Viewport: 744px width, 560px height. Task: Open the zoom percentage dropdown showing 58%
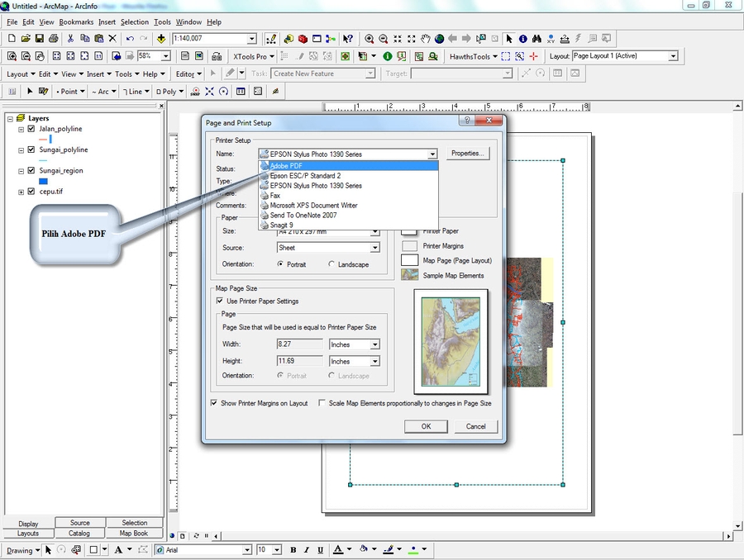(164, 56)
